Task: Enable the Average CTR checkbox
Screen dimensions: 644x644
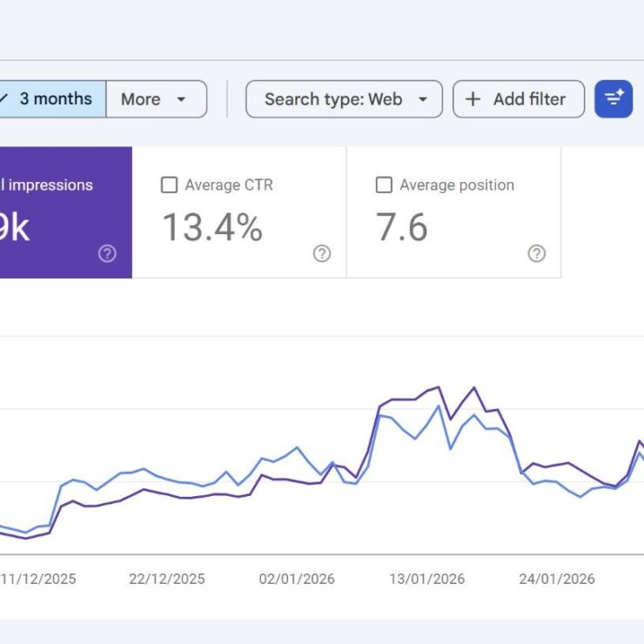Action: click(x=170, y=185)
